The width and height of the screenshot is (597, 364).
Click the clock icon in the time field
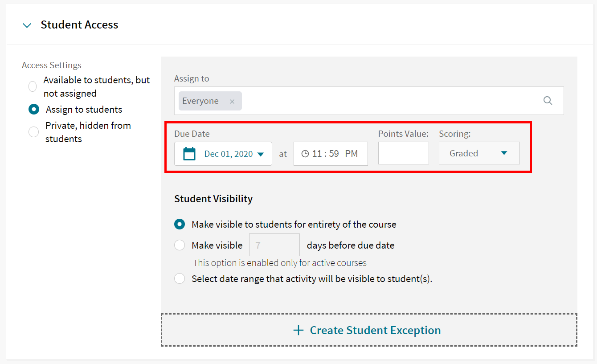point(305,153)
